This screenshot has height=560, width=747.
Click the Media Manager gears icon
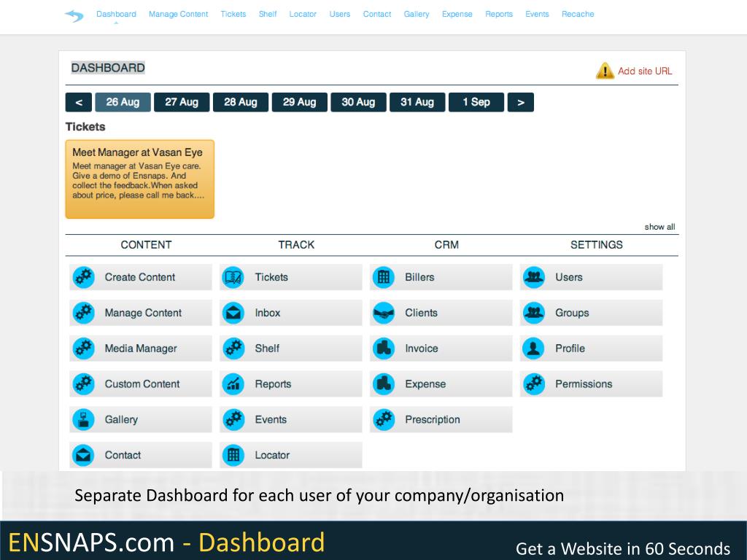point(83,349)
